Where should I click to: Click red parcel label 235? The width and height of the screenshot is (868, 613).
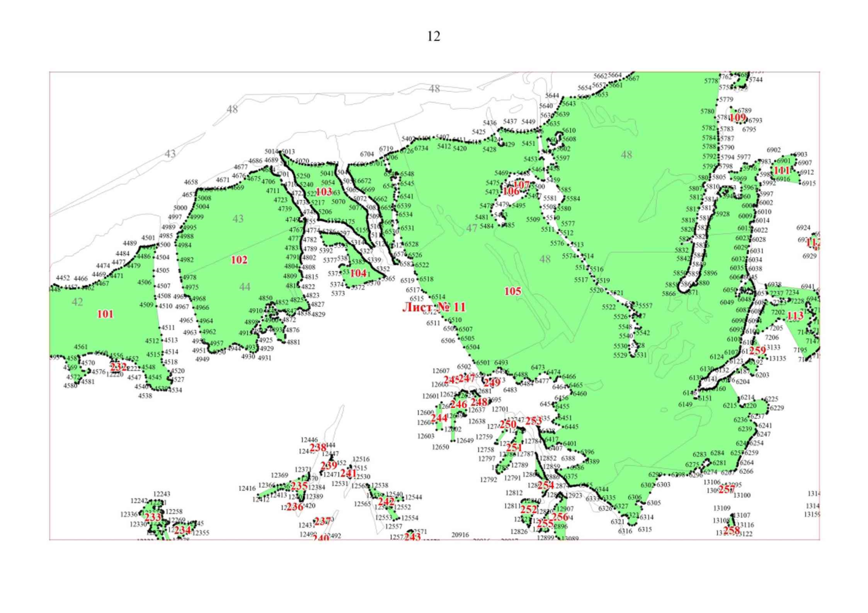(x=299, y=486)
